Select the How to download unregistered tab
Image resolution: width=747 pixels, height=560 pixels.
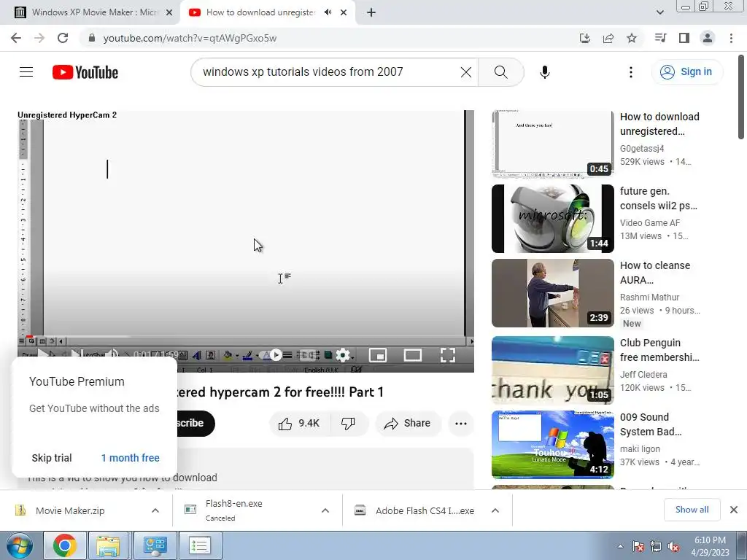260,12
